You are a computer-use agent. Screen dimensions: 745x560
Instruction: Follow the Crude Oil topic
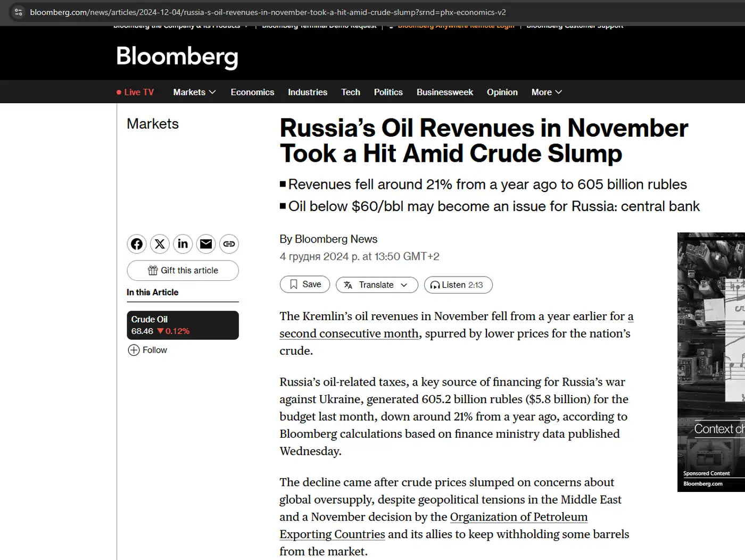coord(147,350)
